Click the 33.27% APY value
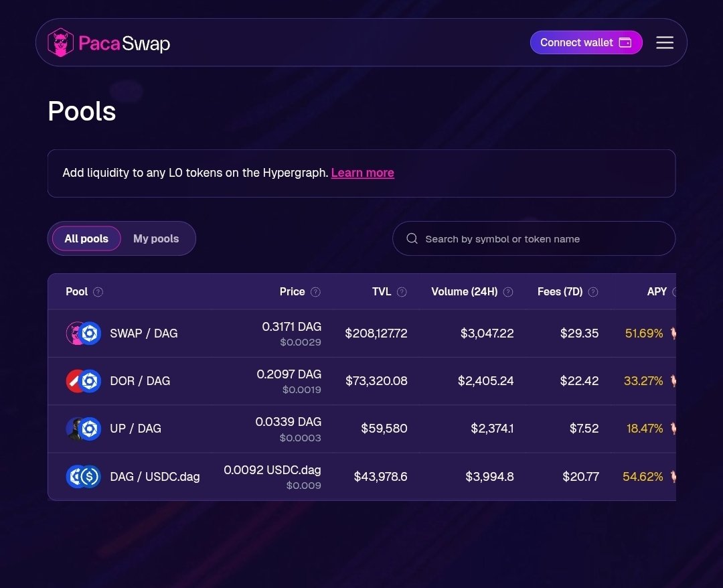The width and height of the screenshot is (723, 588). [x=643, y=381]
